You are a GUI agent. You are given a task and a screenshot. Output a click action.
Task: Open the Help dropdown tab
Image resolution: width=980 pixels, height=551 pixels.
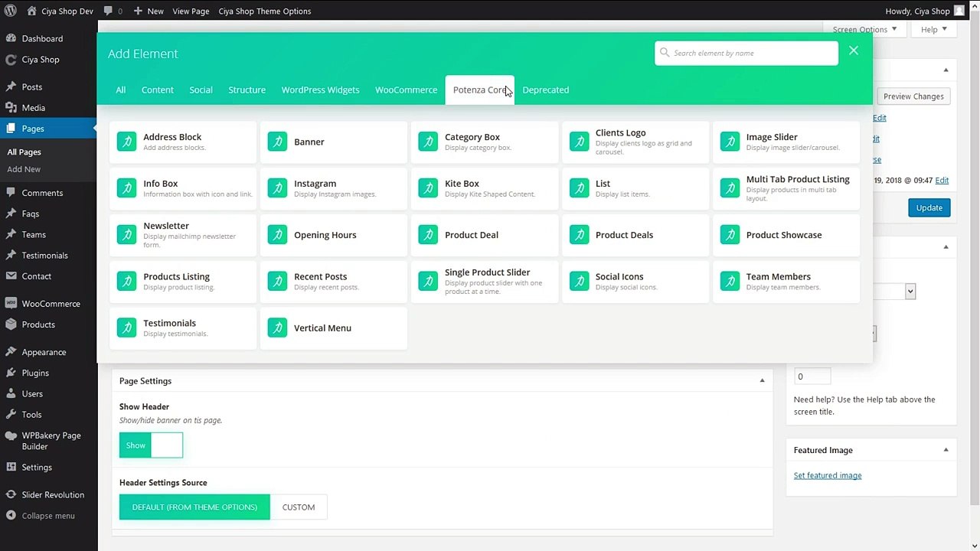[933, 29]
